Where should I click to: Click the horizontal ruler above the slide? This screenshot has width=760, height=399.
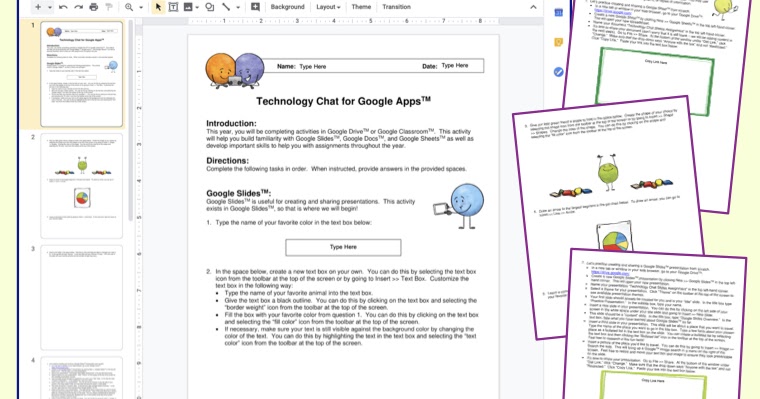tap(343, 21)
